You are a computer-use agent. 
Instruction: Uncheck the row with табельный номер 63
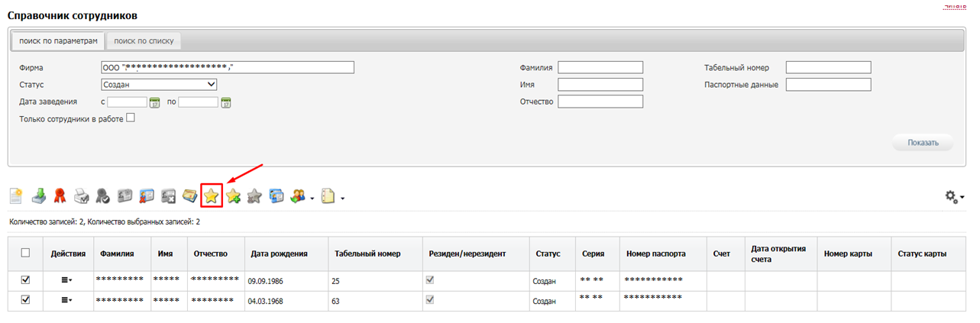pyautogui.click(x=25, y=300)
